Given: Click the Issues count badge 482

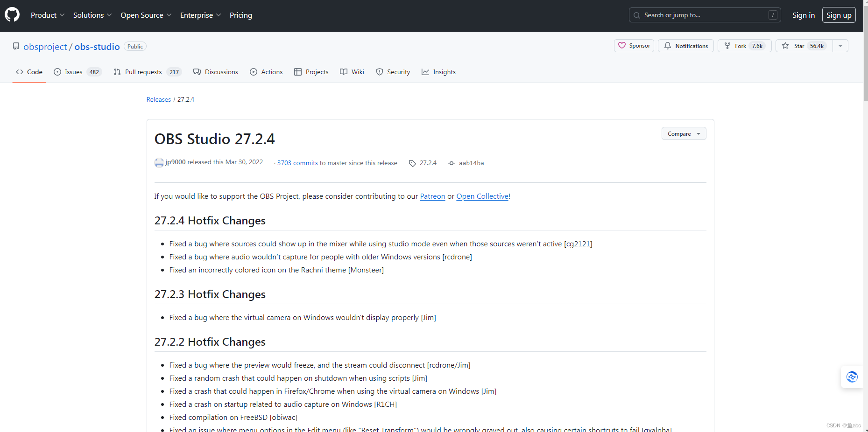Looking at the screenshot, I should click(94, 72).
